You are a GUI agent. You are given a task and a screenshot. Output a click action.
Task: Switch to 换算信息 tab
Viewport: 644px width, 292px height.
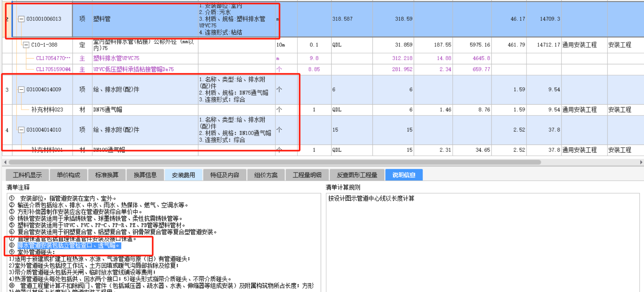pos(145,175)
